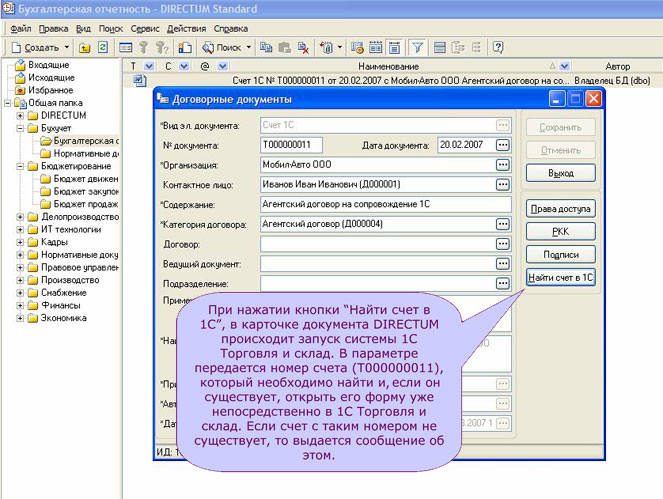Click the stacked rows view toolbar icon
Viewport: 663px width, 499px height.
click(440, 47)
